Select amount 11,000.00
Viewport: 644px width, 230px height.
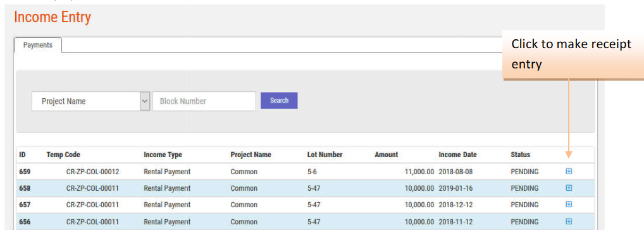[x=419, y=172]
